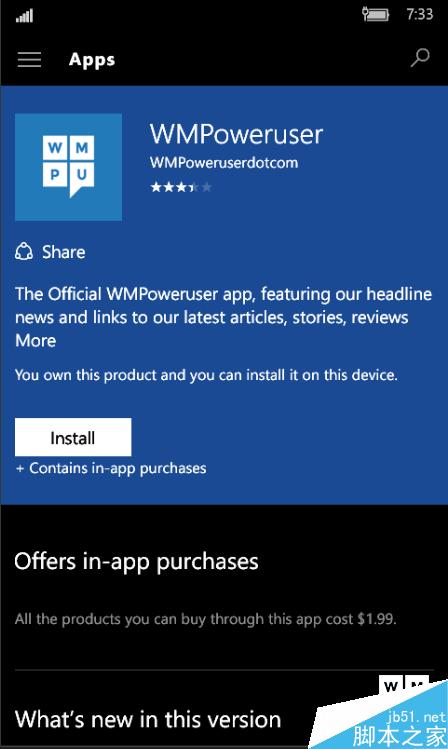Viewport: 448px width, 749px height.
Task: Tap the WMPU thumbnail near bottom right
Action: coord(404,684)
